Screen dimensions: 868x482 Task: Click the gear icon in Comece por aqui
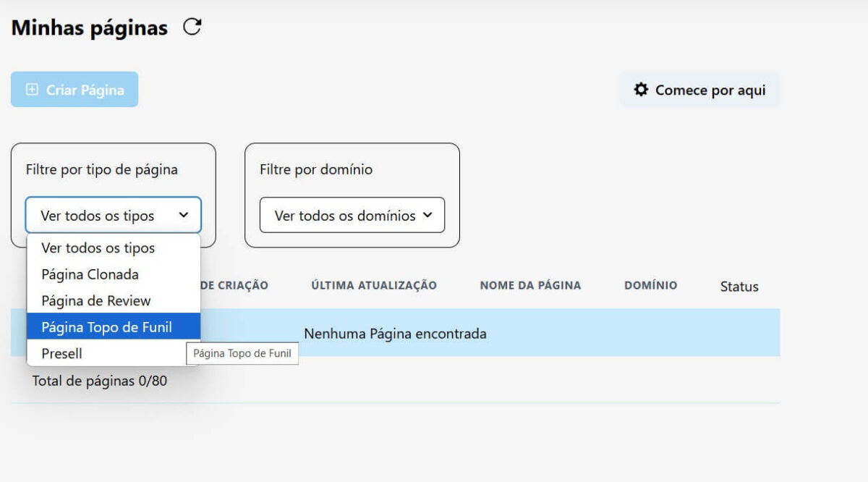[641, 89]
